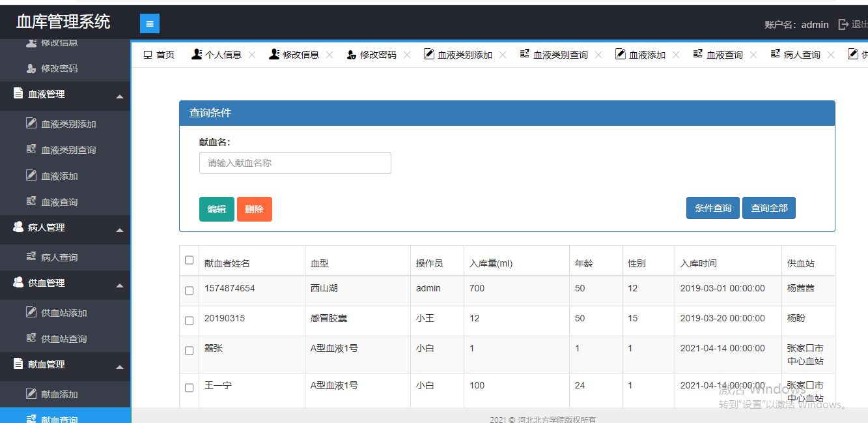
Task: Check the row for donor 王一宁
Action: point(189,388)
